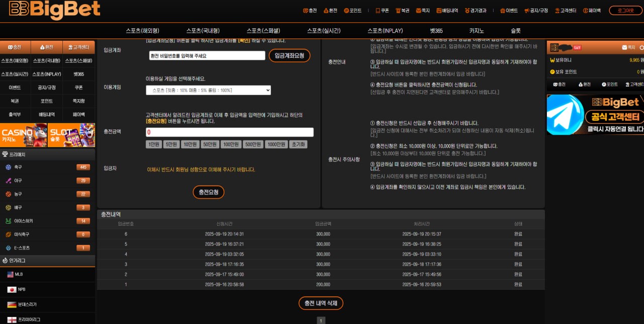Open the 이용게임 game selection dropdown
This screenshot has width=644, height=324.
pyautogui.click(x=208, y=90)
